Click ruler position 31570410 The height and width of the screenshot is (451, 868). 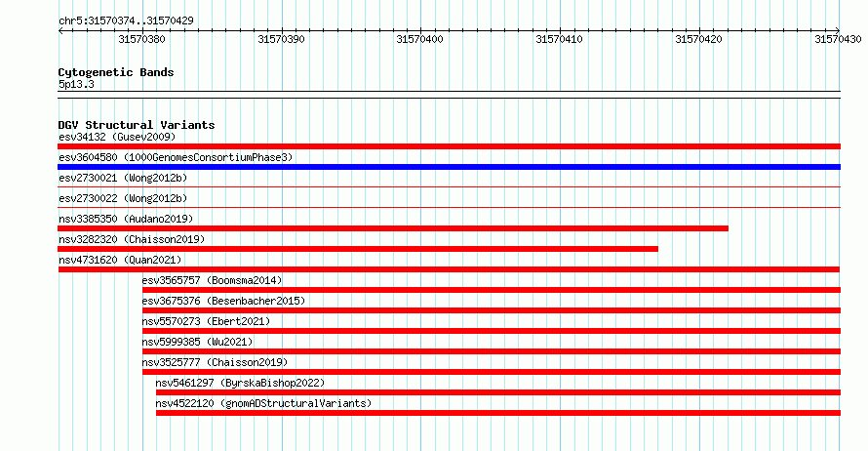pyautogui.click(x=559, y=39)
